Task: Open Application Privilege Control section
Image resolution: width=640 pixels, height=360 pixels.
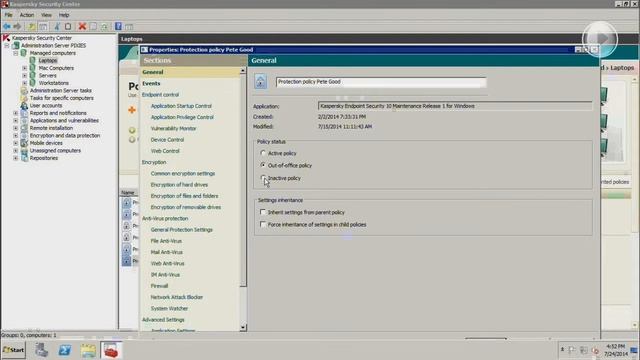Action: pos(182,117)
